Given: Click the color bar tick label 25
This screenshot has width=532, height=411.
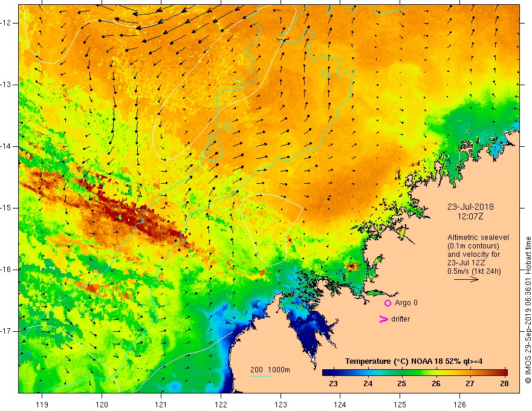Looking at the screenshot, I should [401, 384].
